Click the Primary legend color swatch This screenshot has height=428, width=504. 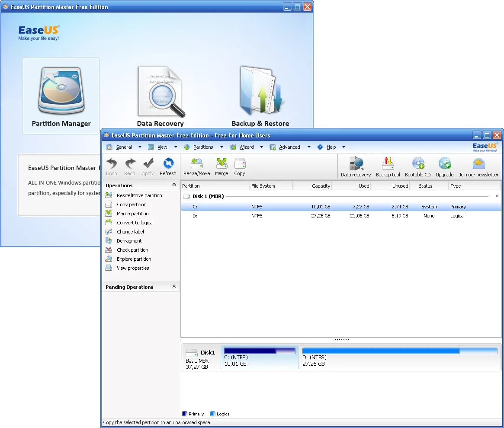(x=184, y=414)
